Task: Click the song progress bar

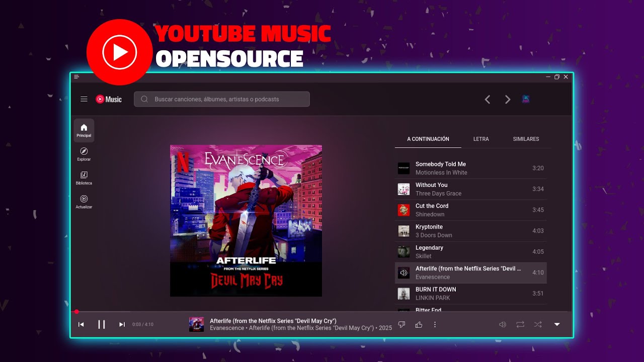Action: pyautogui.click(x=321, y=312)
